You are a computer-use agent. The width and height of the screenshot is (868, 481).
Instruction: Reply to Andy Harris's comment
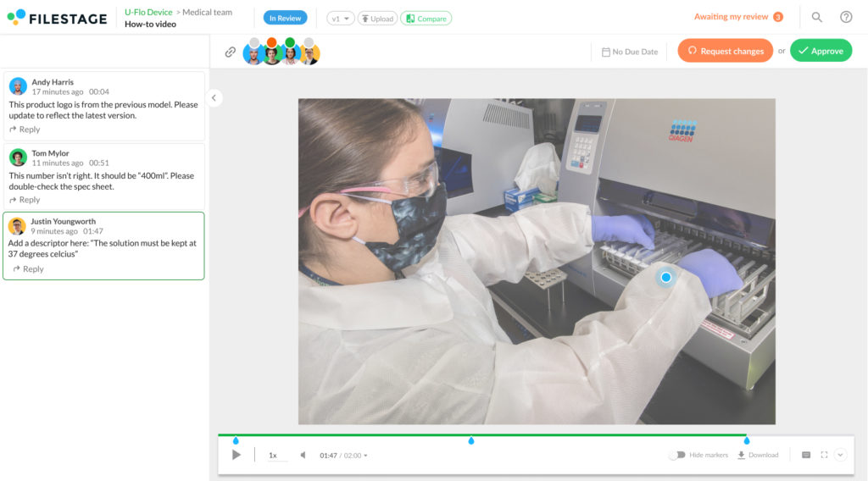coord(25,130)
